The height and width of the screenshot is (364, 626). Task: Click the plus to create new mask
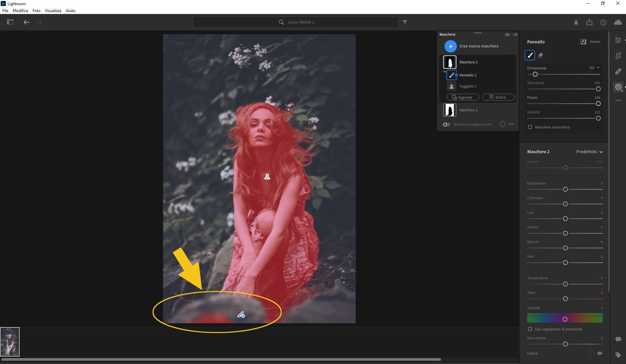click(x=450, y=46)
